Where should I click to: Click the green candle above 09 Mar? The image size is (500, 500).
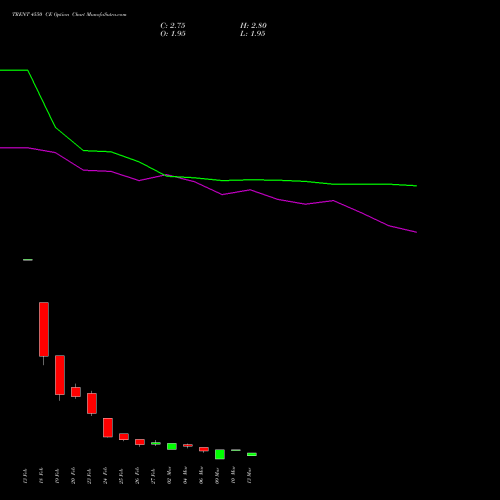(220, 454)
